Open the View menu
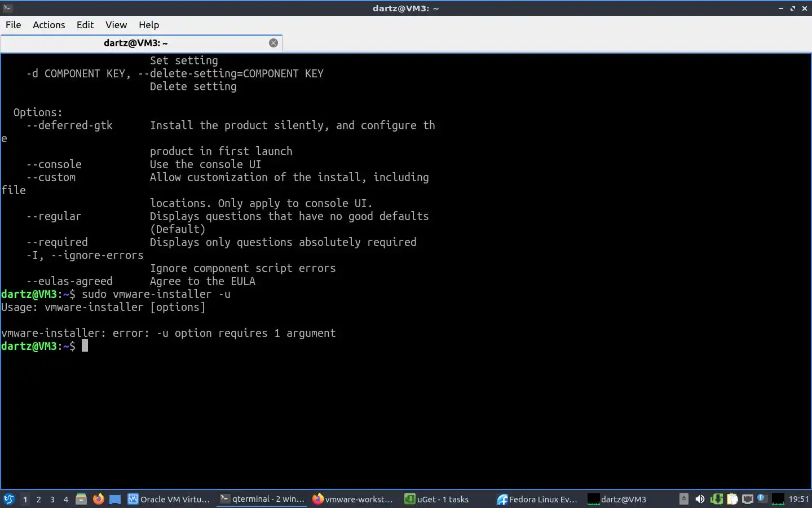812x508 pixels. click(116, 25)
